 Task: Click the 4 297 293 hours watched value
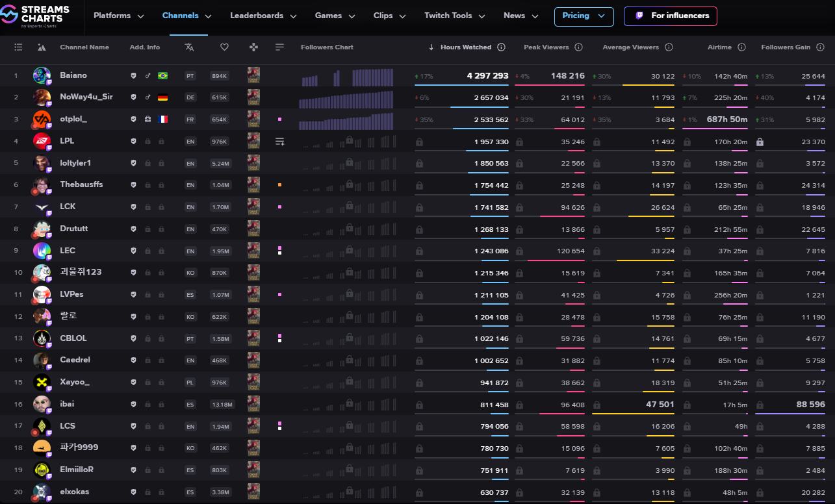(487, 76)
